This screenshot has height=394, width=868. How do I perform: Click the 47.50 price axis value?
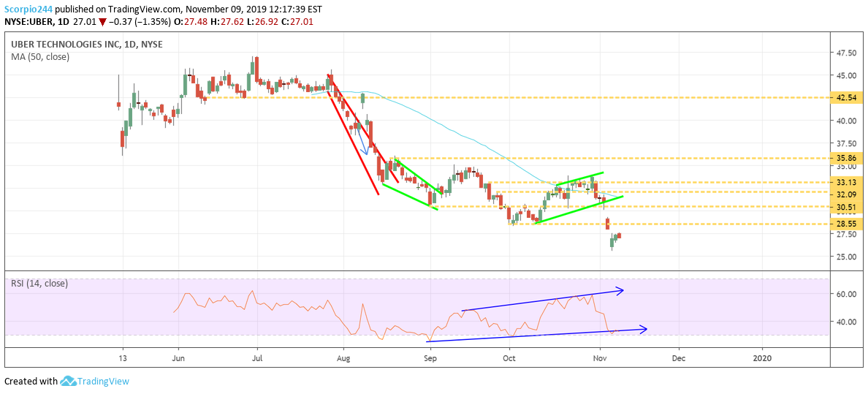[x=846, y=53]
